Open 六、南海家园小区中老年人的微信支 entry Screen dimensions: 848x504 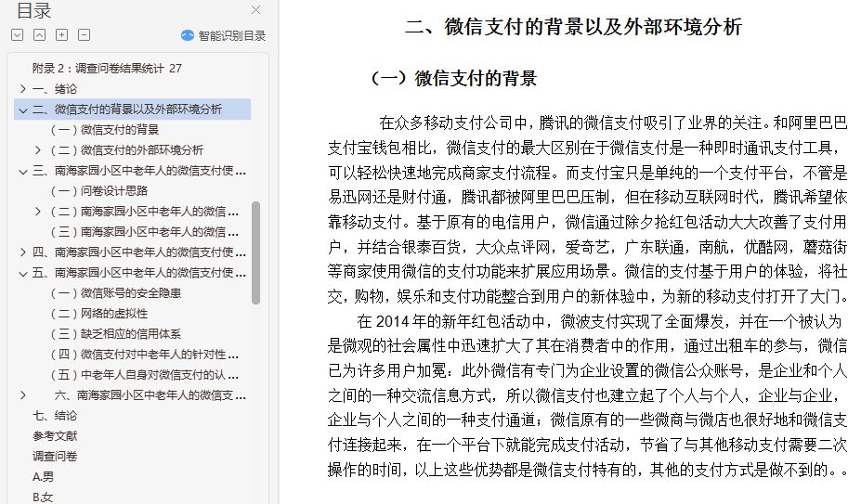[150, 395]
